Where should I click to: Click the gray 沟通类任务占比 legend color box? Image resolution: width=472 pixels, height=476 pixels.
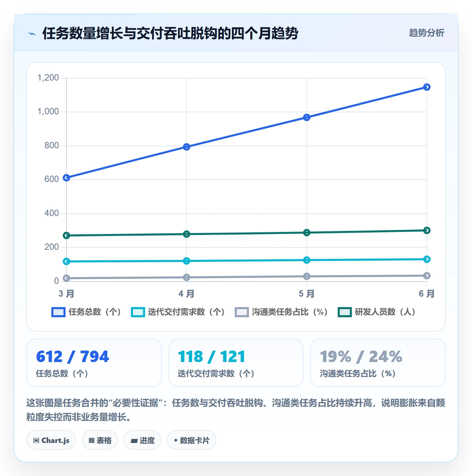point(242,312)
